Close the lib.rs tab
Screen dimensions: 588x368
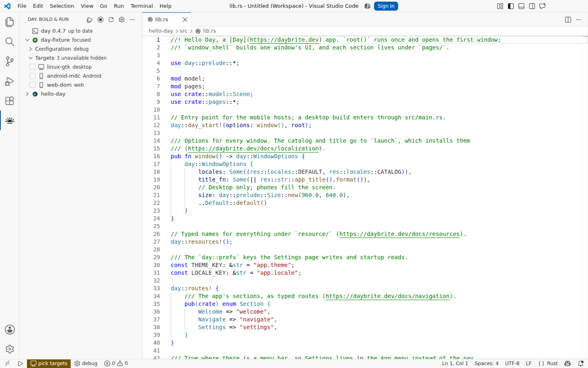pos(185,20)
